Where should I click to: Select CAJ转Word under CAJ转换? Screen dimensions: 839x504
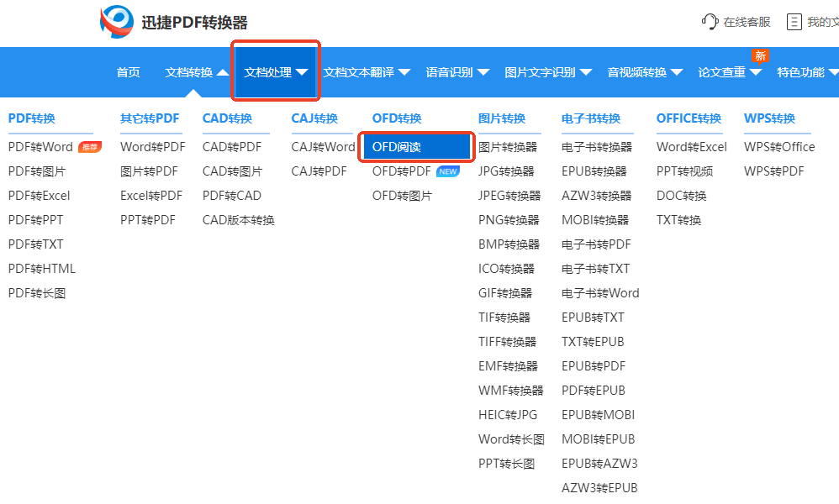[322, 146]
